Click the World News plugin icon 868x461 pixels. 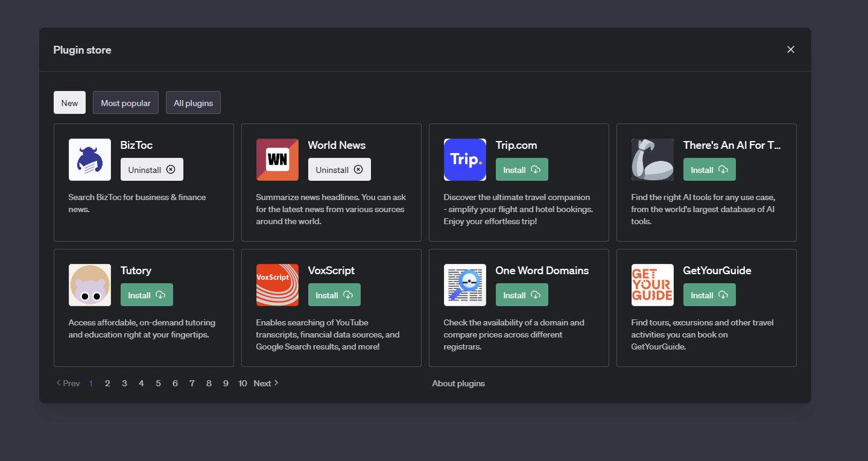[277, 159]
